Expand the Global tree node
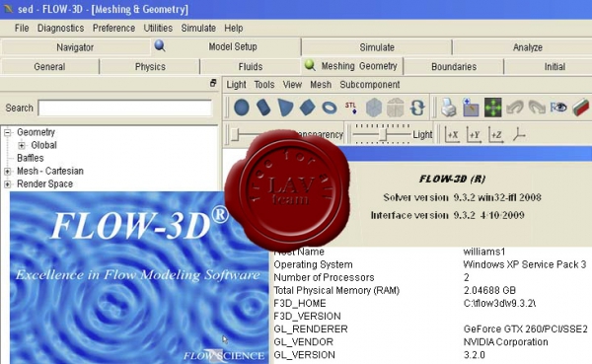This screenshot has width=592, height=364. (22, 145)
